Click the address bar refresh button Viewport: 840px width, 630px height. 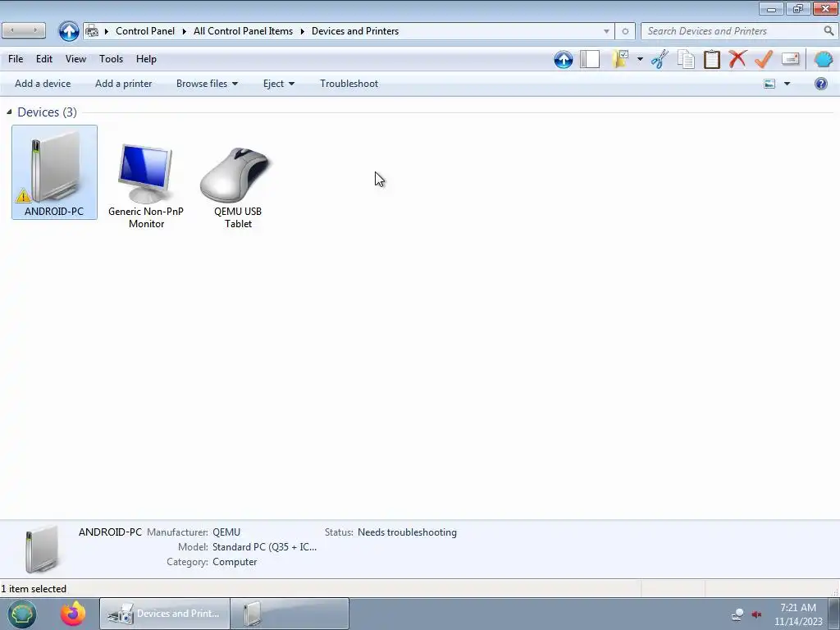624,31
